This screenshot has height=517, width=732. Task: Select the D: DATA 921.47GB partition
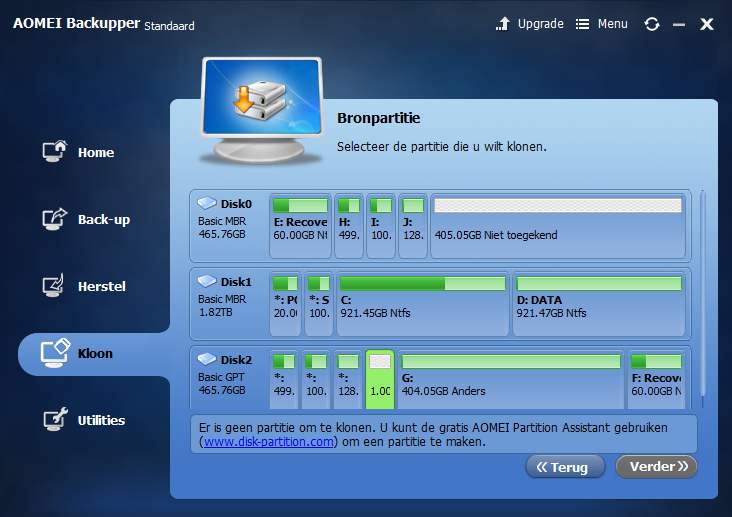[599, 304]
